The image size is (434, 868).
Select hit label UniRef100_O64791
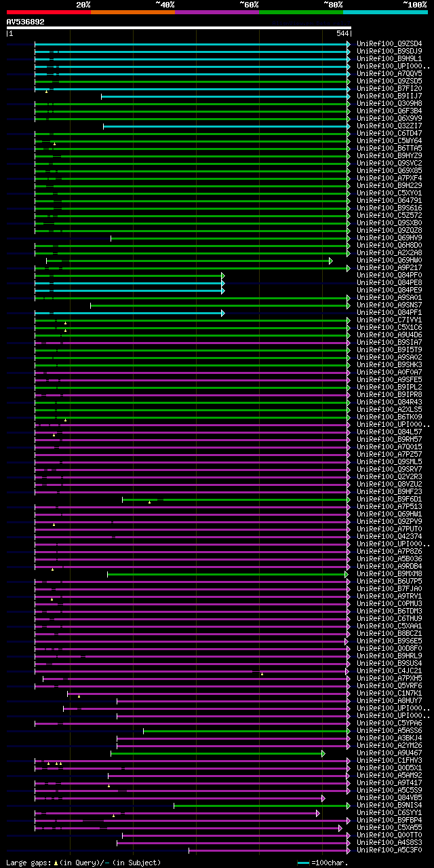tap(389, 201)
